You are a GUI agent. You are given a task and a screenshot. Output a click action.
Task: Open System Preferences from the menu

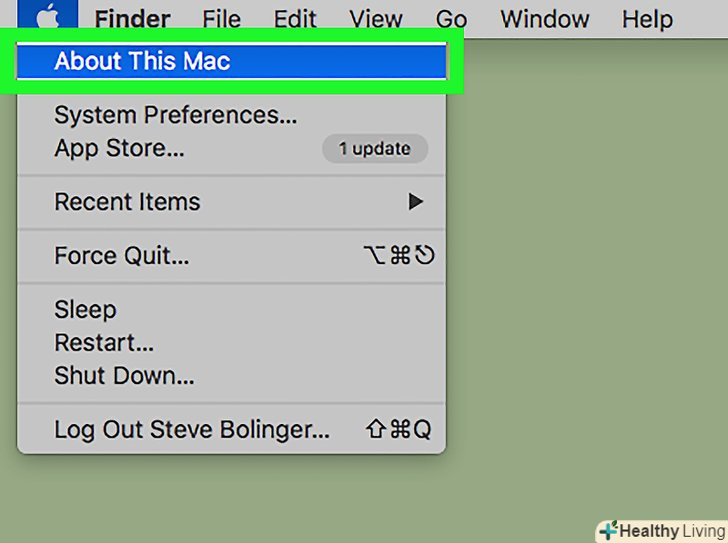pos(175,116)
